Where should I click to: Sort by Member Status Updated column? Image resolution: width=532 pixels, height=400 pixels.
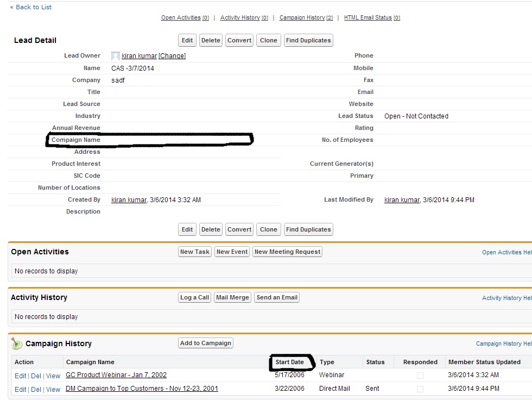click(484, 362)
